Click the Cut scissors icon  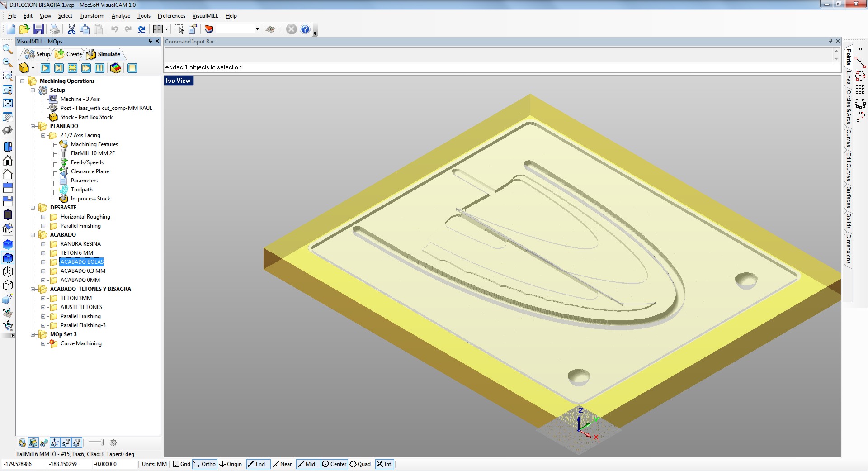click(x=71, y=29)
